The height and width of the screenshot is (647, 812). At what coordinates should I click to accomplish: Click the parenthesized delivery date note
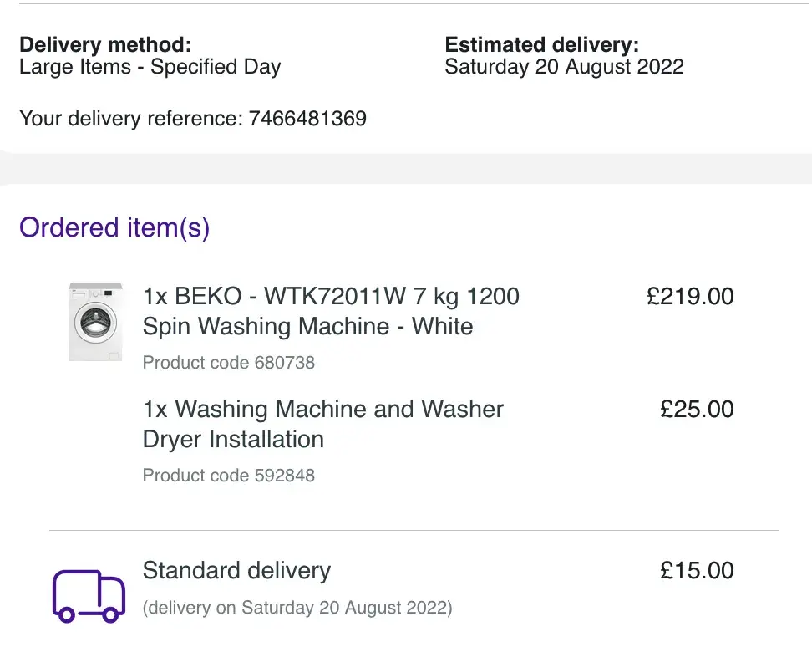[x=297, y=608]
